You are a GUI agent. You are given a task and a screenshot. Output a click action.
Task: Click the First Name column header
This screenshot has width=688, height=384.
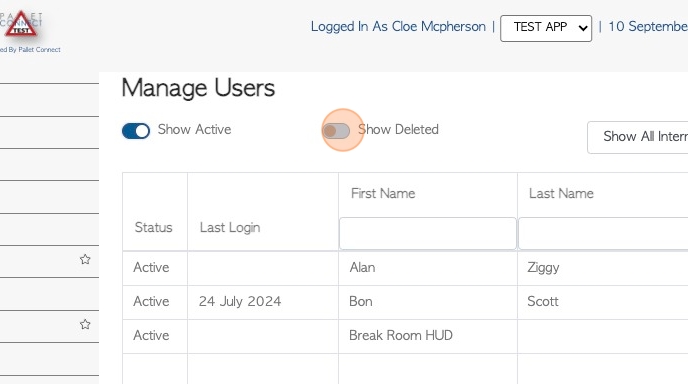(x=383, y=194)
